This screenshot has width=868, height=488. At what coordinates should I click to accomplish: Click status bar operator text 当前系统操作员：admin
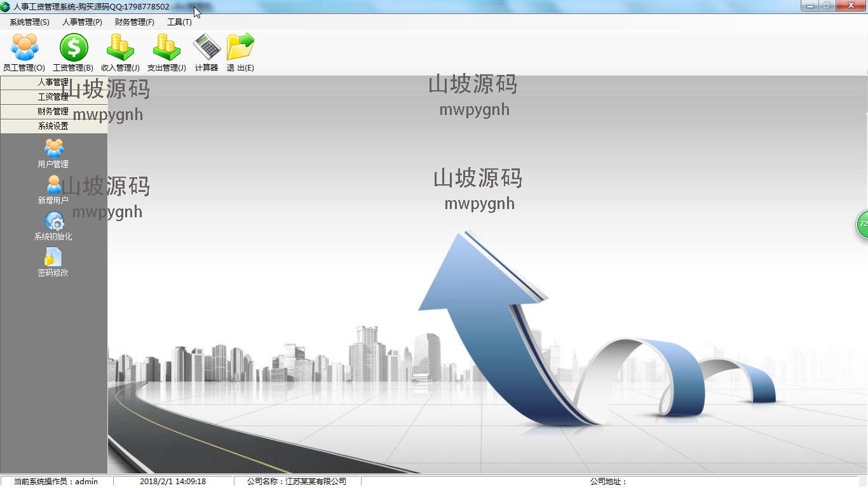coord(56,482)
